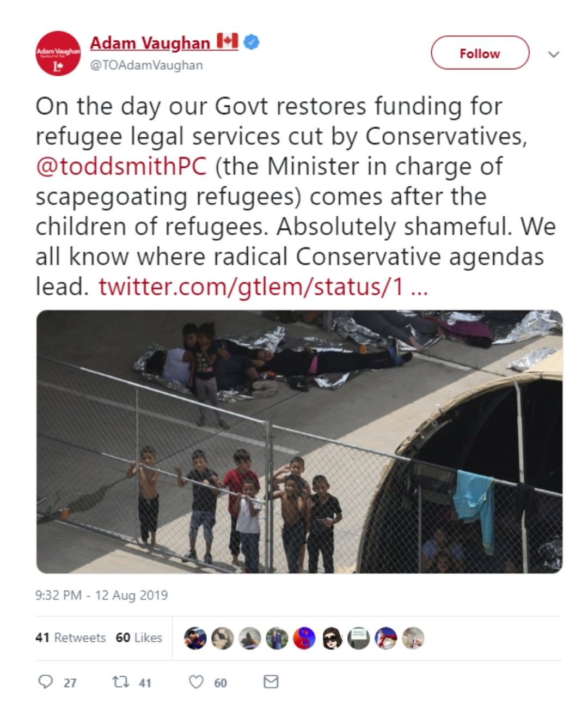Open the attached photo of children at fence

tap(299, 442)
